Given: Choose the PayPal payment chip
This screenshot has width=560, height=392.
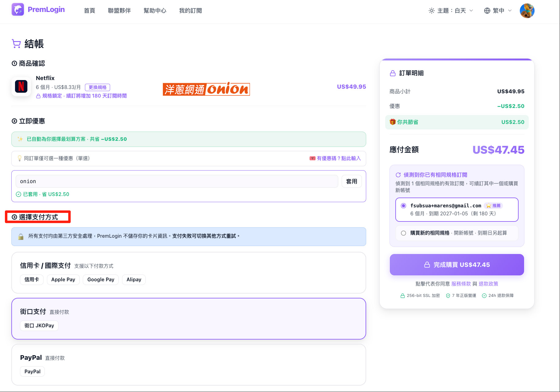Looking at the screenshot, I should pos(33,371).
